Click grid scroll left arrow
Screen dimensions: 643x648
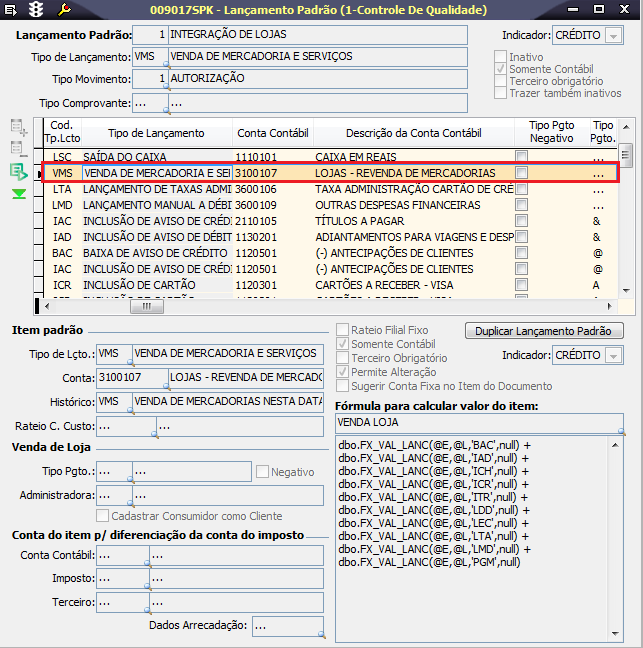[47, 306]
